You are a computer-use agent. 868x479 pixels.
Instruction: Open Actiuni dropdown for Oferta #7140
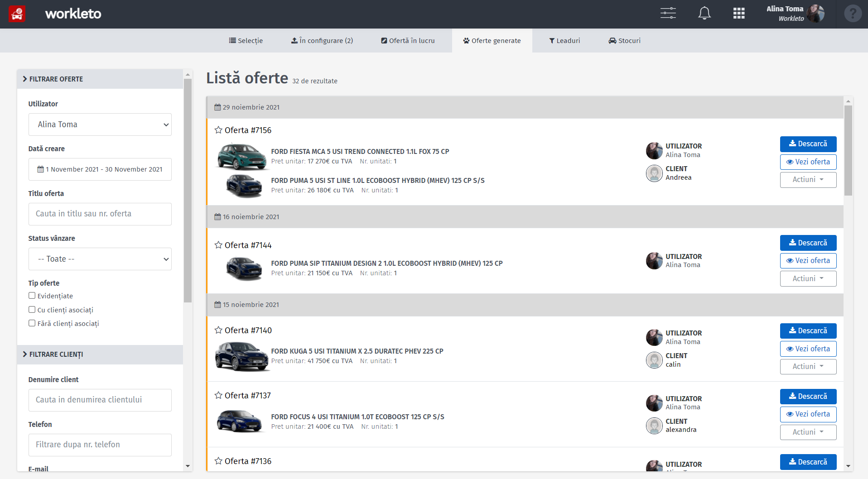(808, 367)
